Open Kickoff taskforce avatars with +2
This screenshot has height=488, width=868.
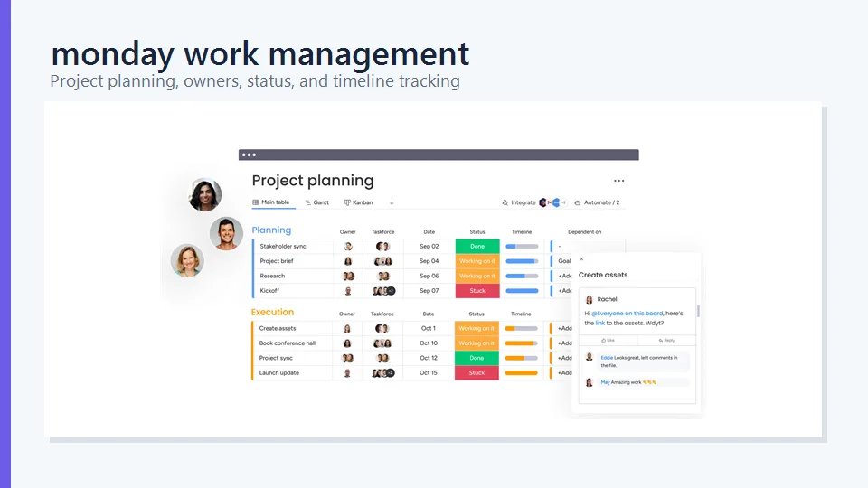383,291
